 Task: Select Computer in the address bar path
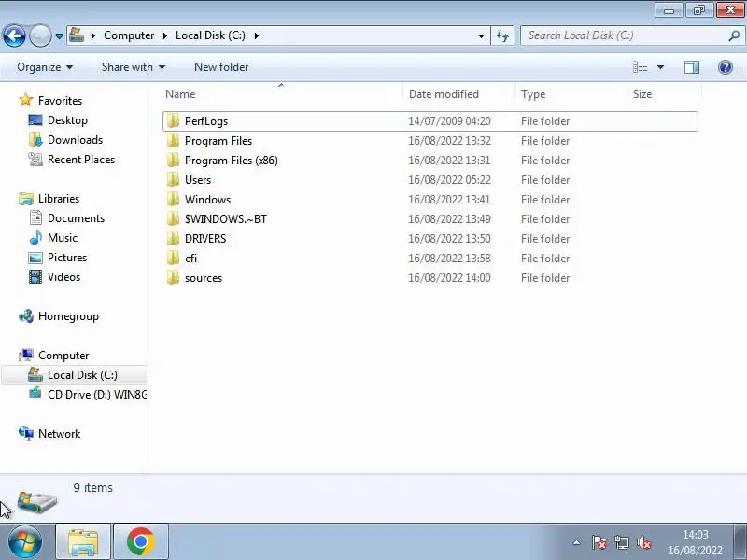click(x=129, y=35)
